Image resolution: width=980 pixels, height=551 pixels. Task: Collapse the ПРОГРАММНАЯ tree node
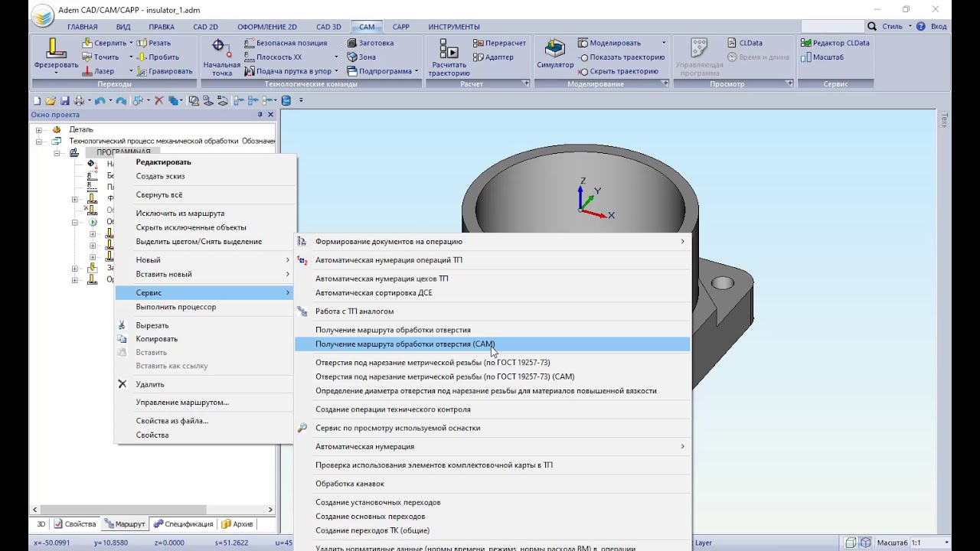(x=57, y=152)
